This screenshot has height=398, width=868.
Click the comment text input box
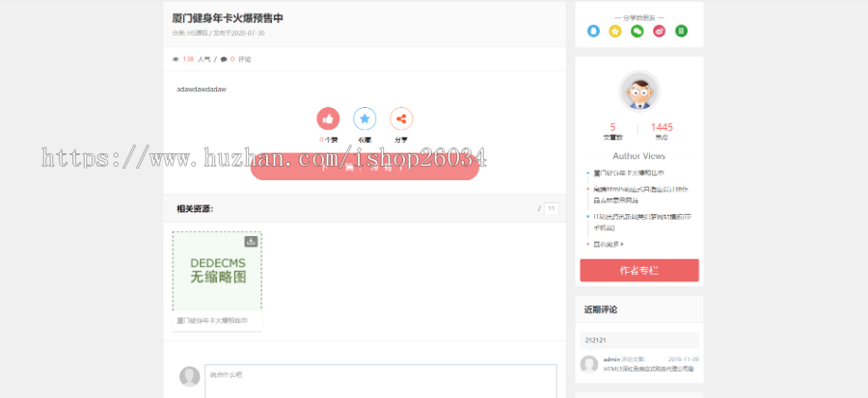[381, 381]
